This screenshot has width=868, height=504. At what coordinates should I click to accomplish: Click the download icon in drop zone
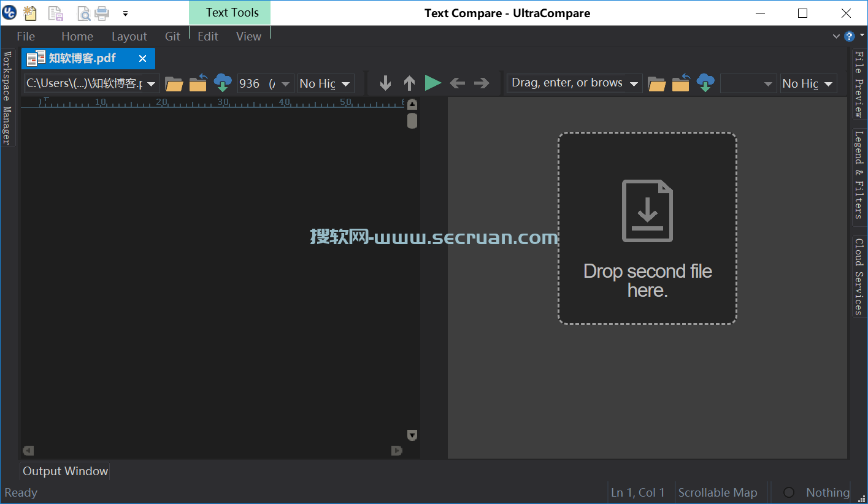[647, 210]
